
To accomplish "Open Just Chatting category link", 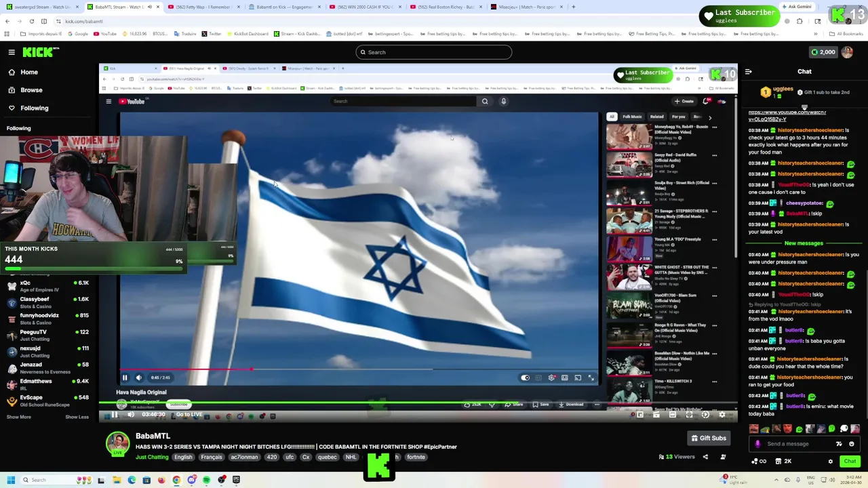I will (x=152, y=457).
